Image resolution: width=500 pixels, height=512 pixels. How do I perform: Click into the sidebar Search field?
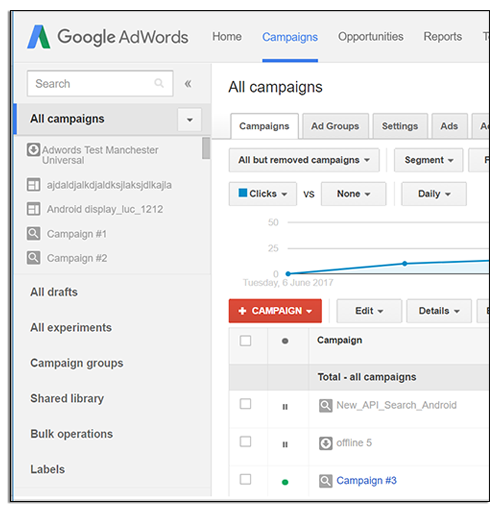(x=100, y=83)
